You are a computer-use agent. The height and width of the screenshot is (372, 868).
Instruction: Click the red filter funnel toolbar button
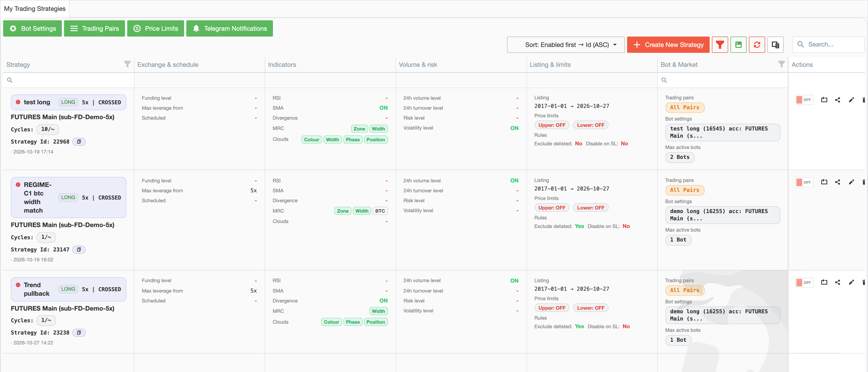click(x=720, y=44)
